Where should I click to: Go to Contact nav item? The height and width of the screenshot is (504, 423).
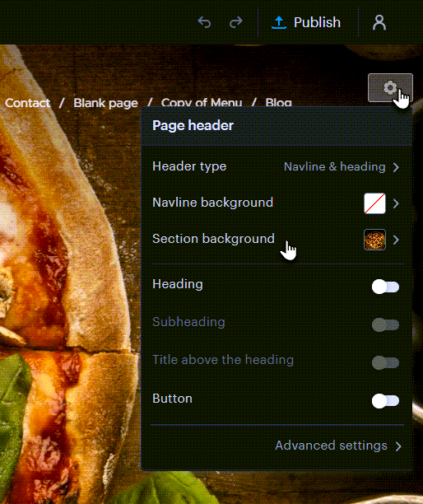pyautogui.click(x=28, y=103)
